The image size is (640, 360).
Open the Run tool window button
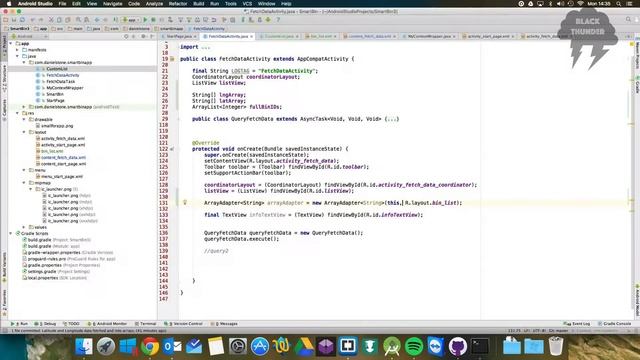click(20, 324)
